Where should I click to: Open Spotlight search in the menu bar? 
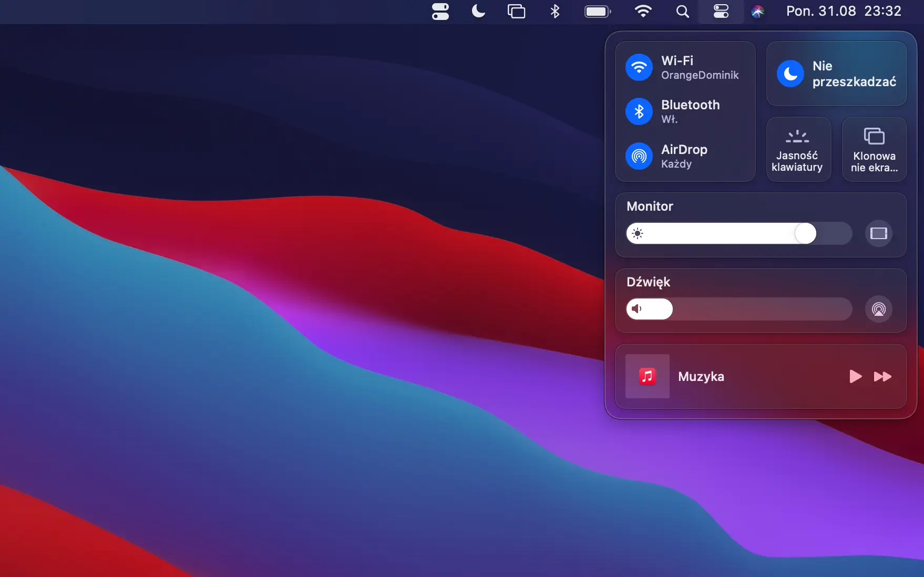coord(682,12)
